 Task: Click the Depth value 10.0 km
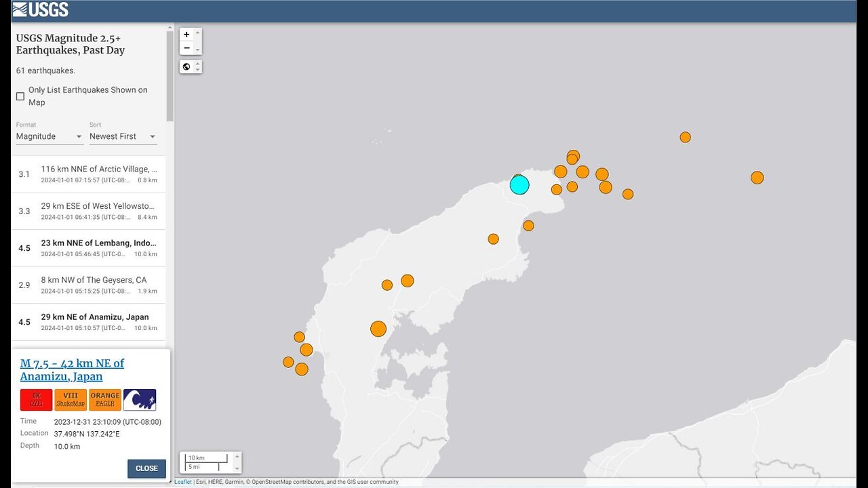click(x=67, y=447)
